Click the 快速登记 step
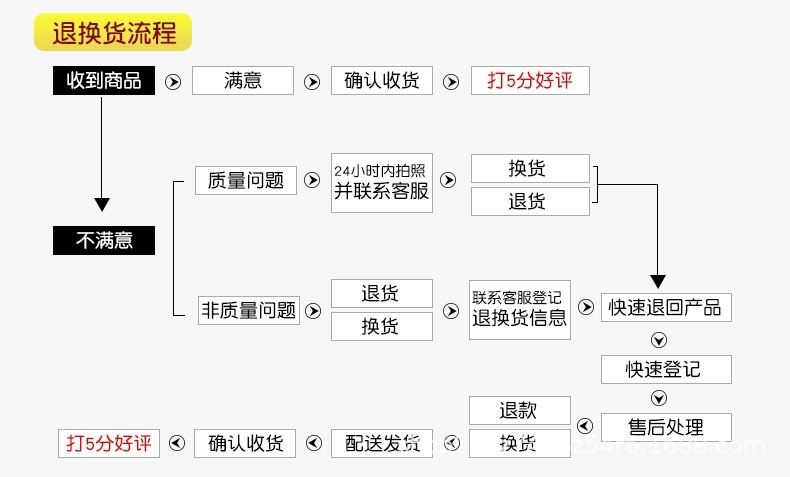 [x=665, y=369]
